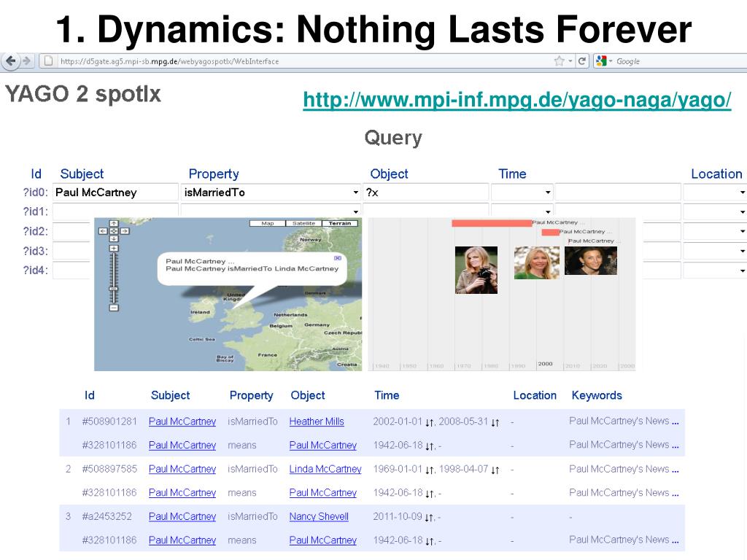
Task: Click the results table Keywords column header
Action: [597, 395]
